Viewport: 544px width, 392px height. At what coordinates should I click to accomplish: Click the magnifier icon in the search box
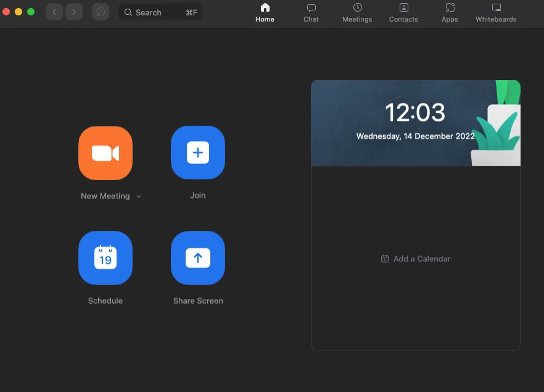(128, 12)
